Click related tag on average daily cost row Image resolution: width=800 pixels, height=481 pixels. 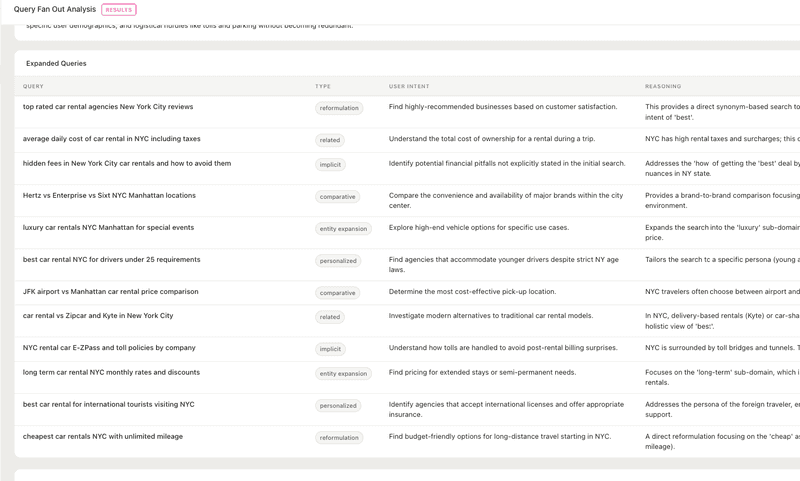[329, 140]
